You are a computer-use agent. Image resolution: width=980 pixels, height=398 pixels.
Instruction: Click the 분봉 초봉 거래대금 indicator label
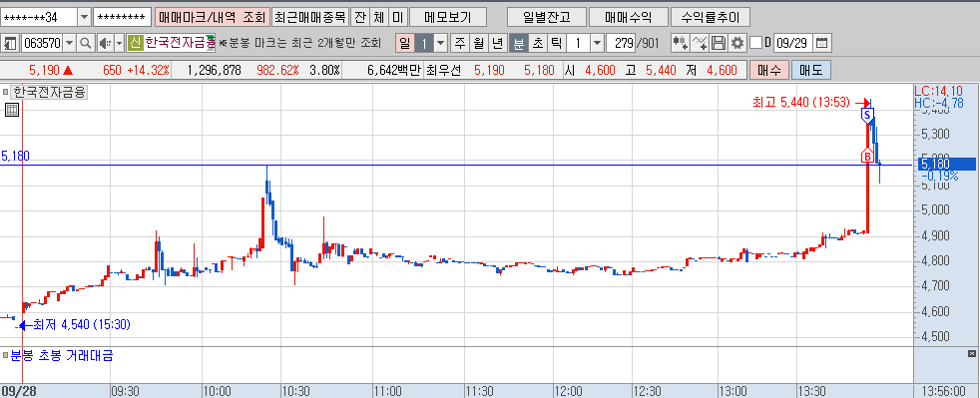(62, 355)
